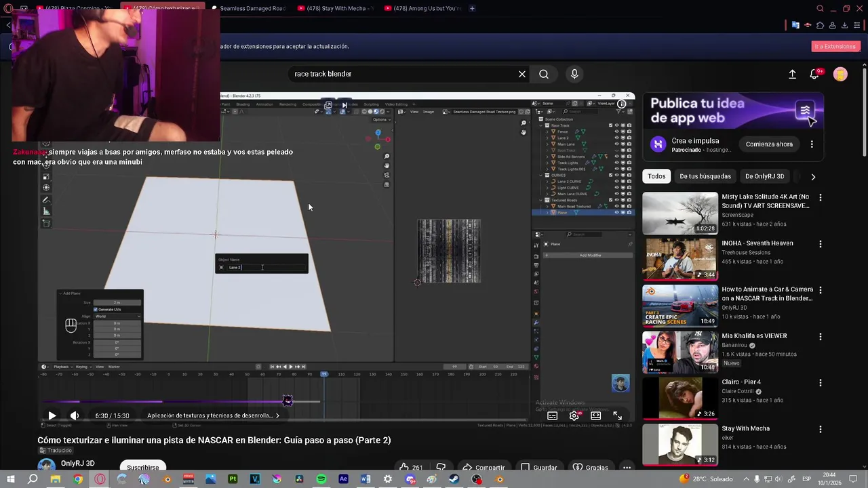Open browser downloads icon
The height and width of the screenshot is (488, 868).
(845, 25)
